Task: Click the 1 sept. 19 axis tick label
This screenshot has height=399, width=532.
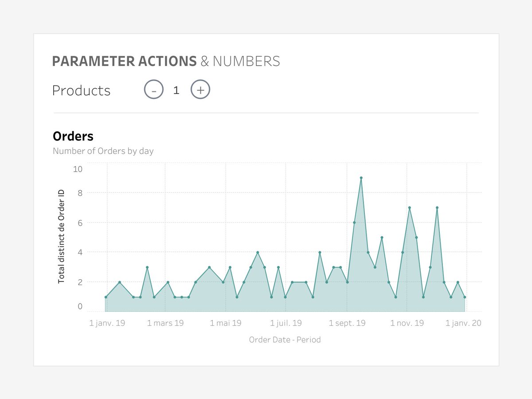Action: (x=348, y=323)
